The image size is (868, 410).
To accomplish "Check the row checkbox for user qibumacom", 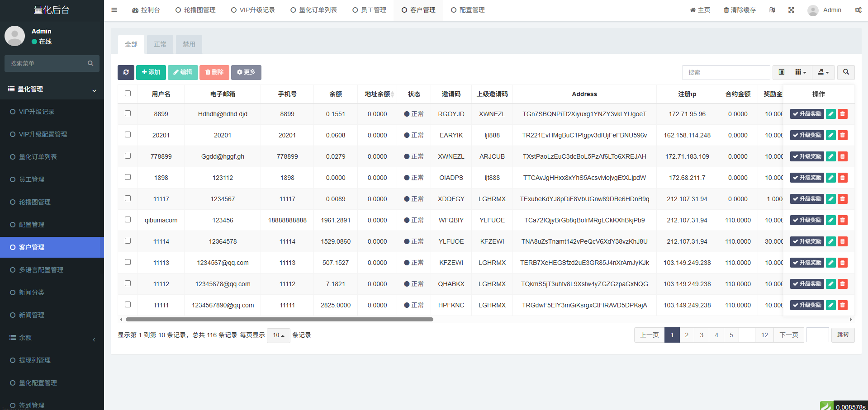I will coord(128,220).
